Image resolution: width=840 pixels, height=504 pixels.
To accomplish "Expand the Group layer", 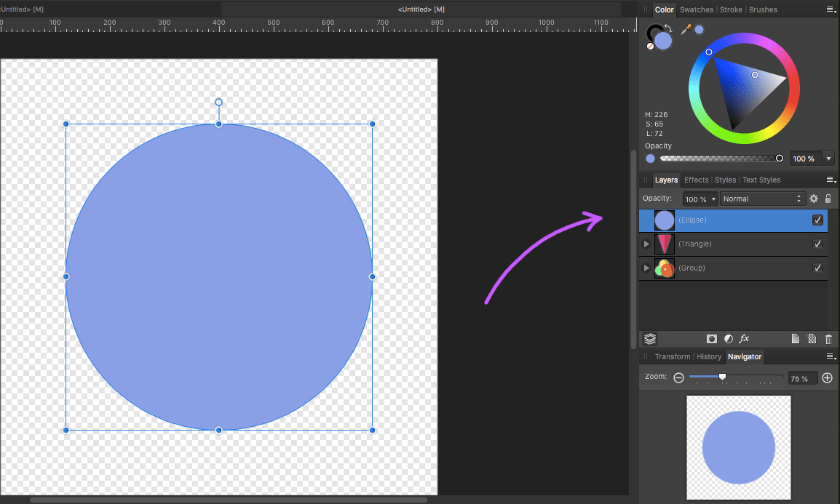I will point(646,268).
